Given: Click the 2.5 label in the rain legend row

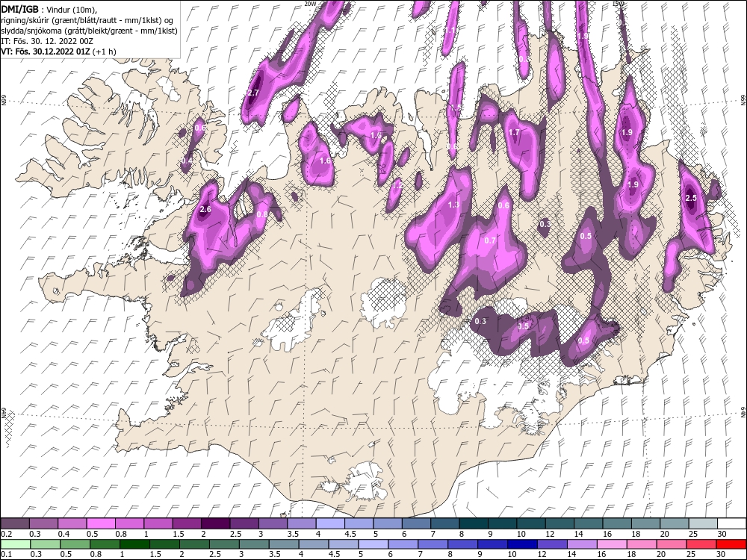Looking at the screenshot, I should click(x=214, y=554).
